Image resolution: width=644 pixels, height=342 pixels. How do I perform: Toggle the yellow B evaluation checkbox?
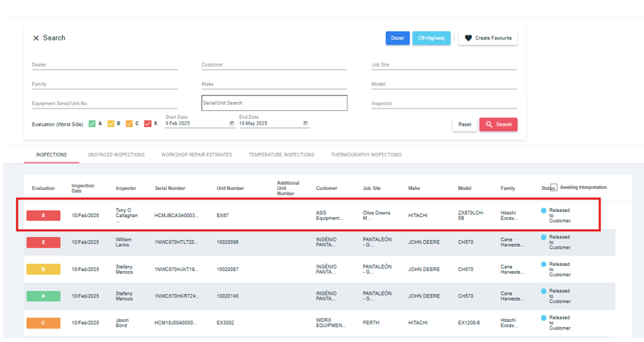point(111,124)
